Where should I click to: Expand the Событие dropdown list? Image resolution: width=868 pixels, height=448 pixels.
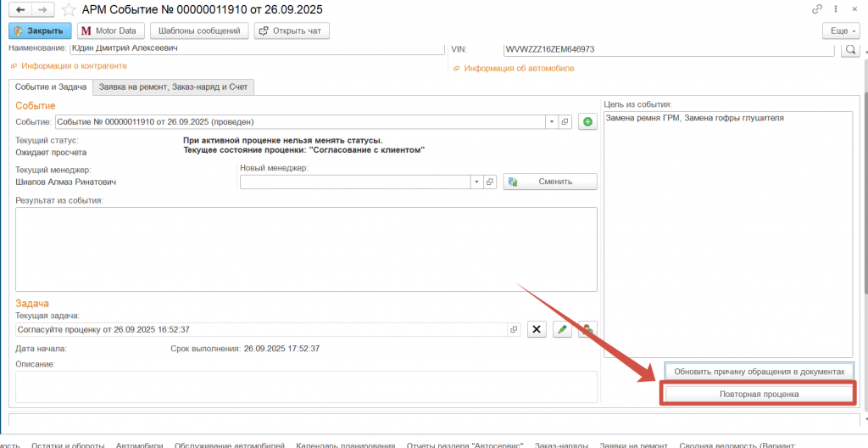[x=551, y=121]
